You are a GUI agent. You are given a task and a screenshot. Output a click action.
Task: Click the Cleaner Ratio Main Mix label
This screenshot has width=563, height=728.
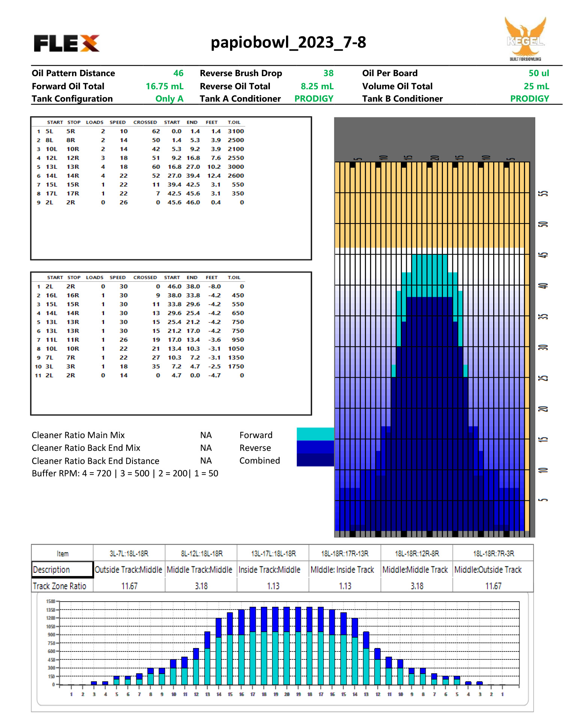coord(78,435)
